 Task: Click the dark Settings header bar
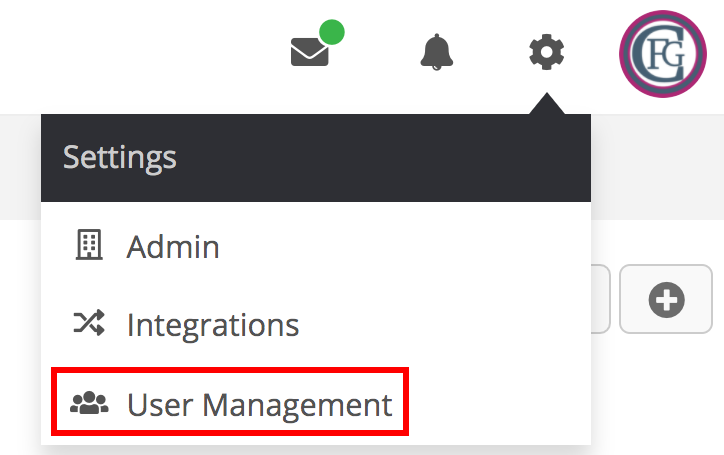[x=316, y=158]
